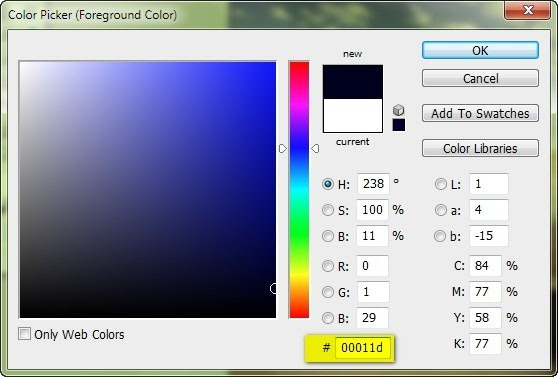This screenshot has width=558, height=377.
Task: Click the current white color swatch
Action: click(x=353, y=115)
